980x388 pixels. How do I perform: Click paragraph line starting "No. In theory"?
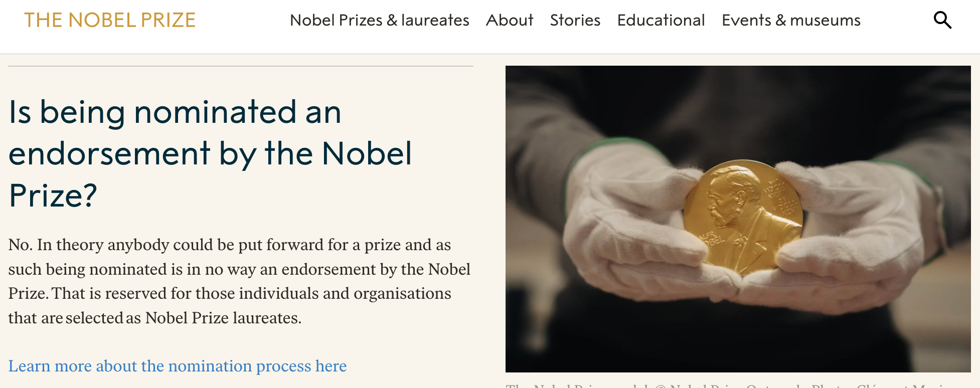point(229,245)
